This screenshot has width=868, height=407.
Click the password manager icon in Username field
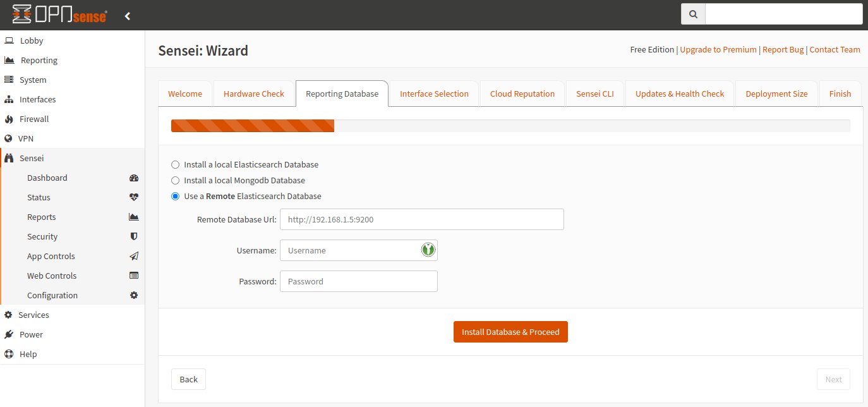428,250
